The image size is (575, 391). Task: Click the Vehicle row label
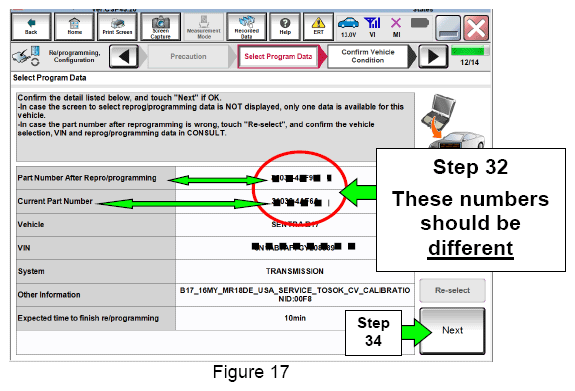31,224
